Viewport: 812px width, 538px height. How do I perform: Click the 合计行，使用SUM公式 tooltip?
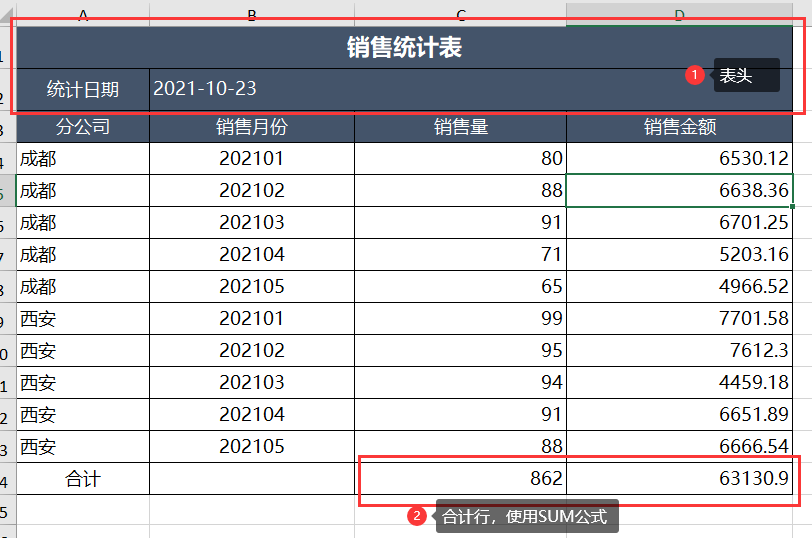pos(527,516)
